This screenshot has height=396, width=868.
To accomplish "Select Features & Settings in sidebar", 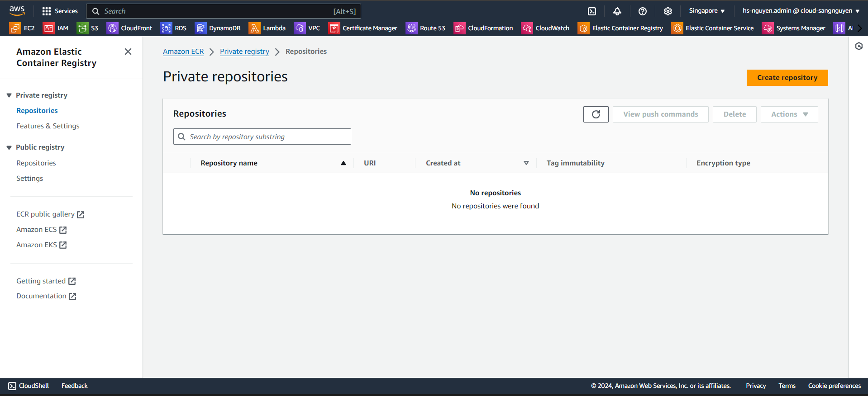I will coord(48,126).
